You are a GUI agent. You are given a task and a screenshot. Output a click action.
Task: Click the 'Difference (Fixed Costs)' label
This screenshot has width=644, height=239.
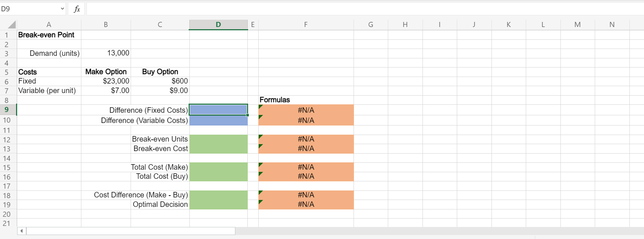tap(149, 110)
